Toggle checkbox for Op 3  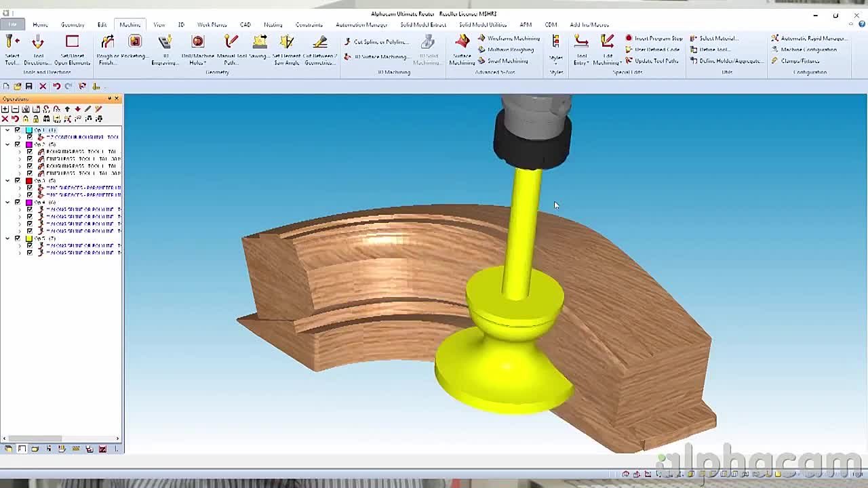coord(17,180)
